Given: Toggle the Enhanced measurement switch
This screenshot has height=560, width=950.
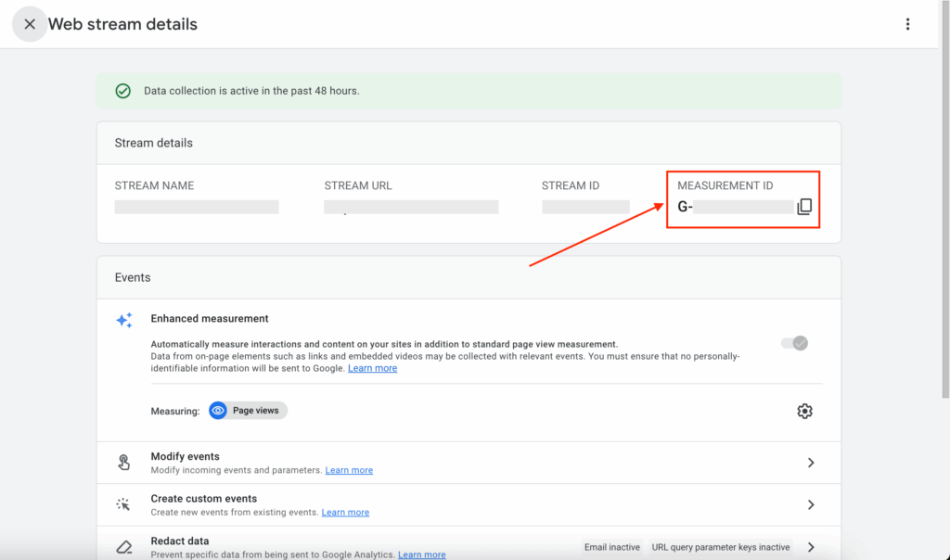Looking at the screenshot, I should [x=794, y=343].
